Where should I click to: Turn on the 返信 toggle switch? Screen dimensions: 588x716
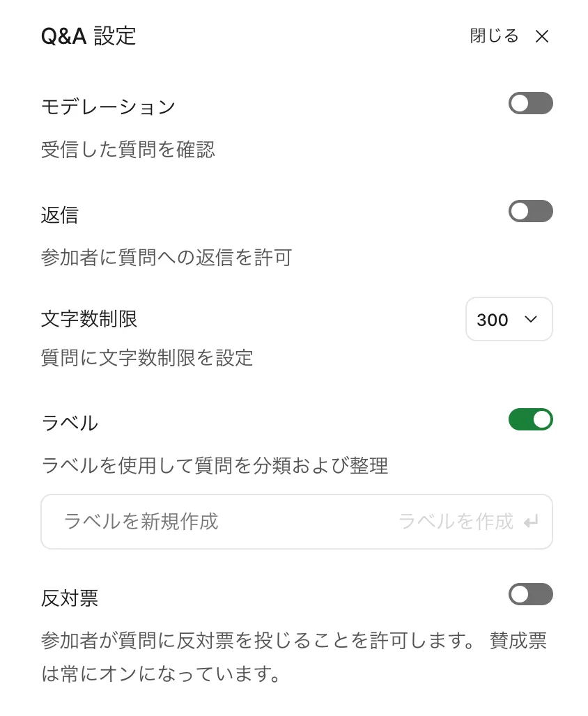point(530,211)
